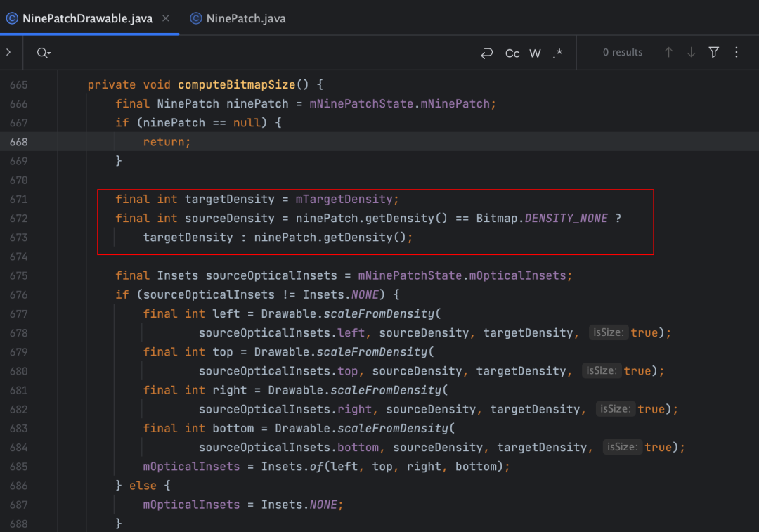Image resolution: width=759 pixels, height=532 pixels.
Task: Click the class icon on NinePatch.java tab
Action: click(195, 18)
